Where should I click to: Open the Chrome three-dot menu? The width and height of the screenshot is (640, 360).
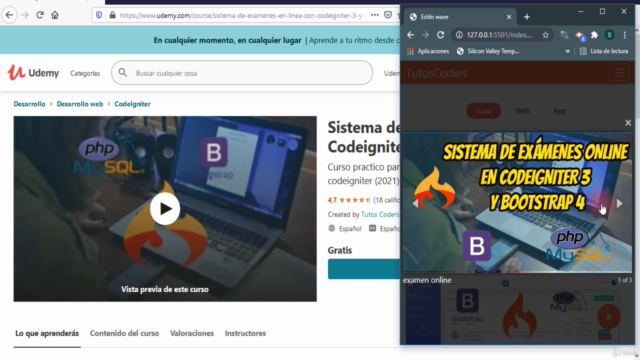[624, 35]
